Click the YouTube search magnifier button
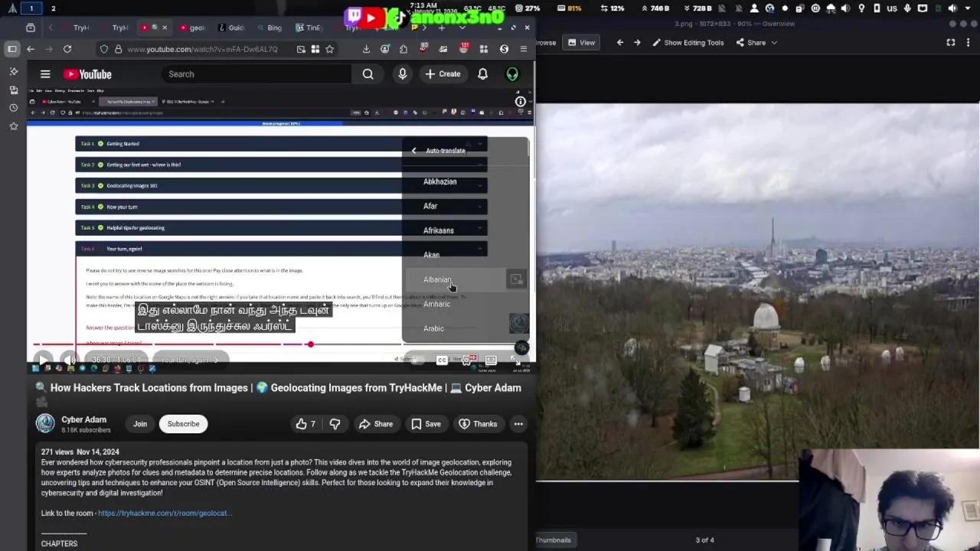980x551 pixels. [x=368, y=74]
